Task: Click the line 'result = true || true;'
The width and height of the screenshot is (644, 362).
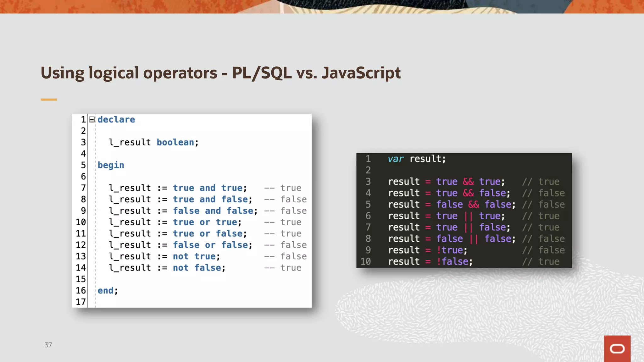Action: tap(447, 216)
